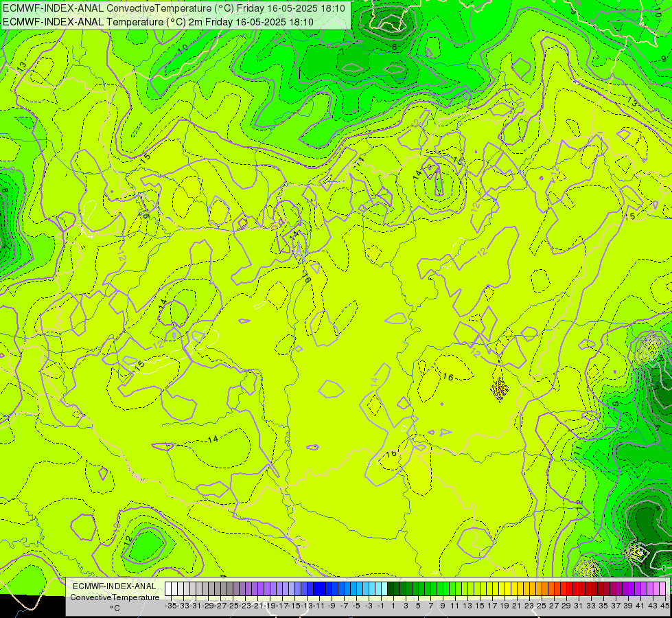Click the '-21' legend scale label
This screenshot has width=672, height=618.
click(257, 606)
